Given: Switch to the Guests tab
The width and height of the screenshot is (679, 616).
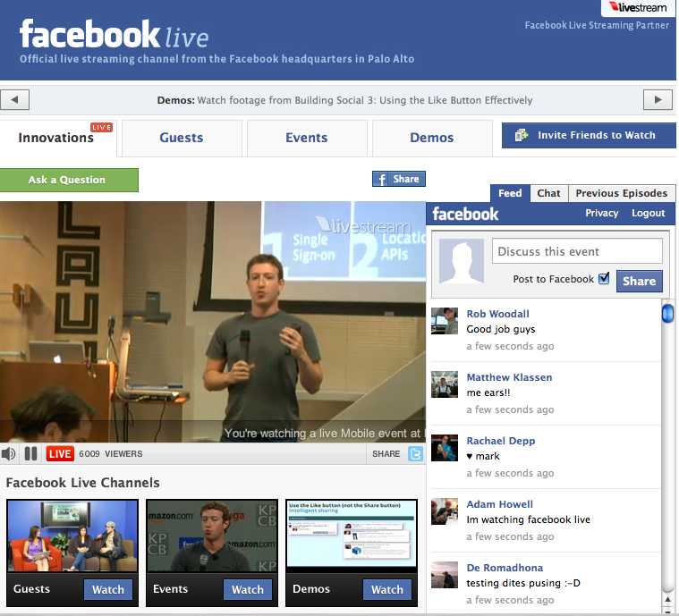Looking at the screenshot, I should click(182, 138).
